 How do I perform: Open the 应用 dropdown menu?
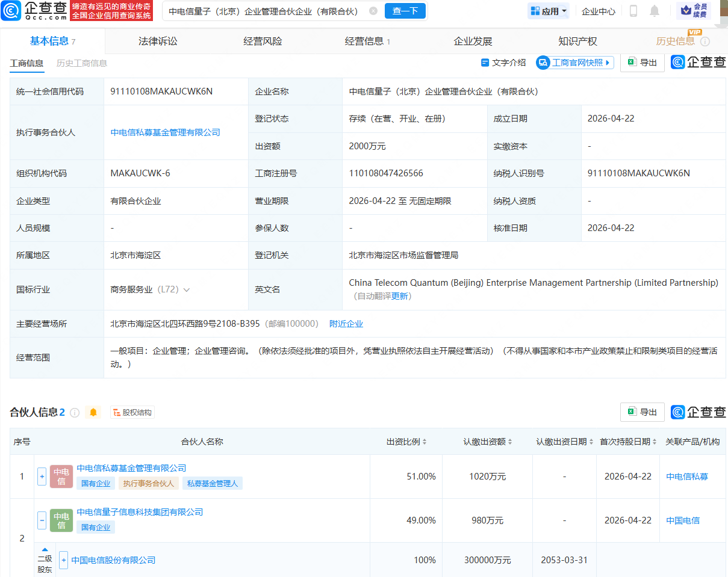[x=549, y=11]
